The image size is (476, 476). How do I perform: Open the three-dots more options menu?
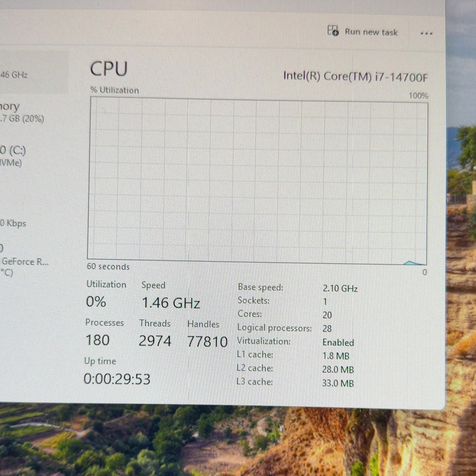tap(426, 33)
